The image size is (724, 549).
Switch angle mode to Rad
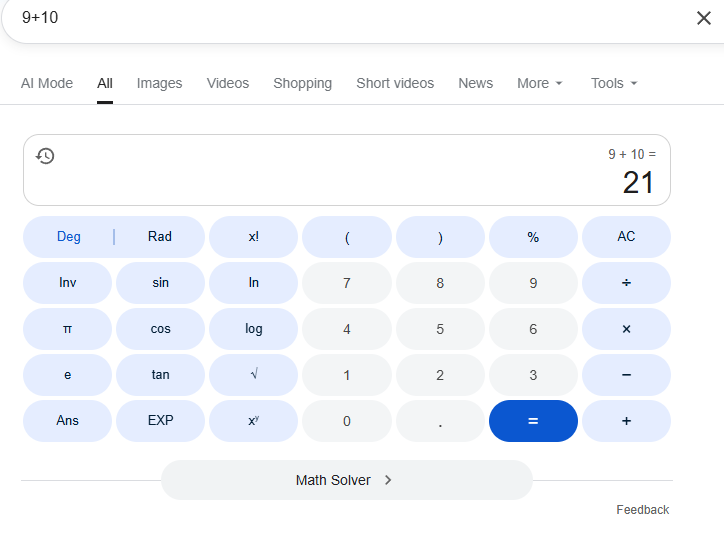(160, 237)
